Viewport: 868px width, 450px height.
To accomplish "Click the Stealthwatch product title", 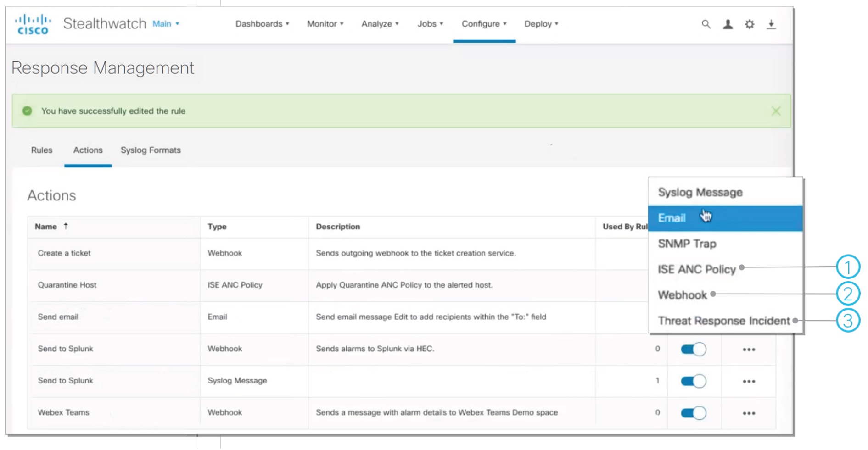I will (x=105, y=23).
